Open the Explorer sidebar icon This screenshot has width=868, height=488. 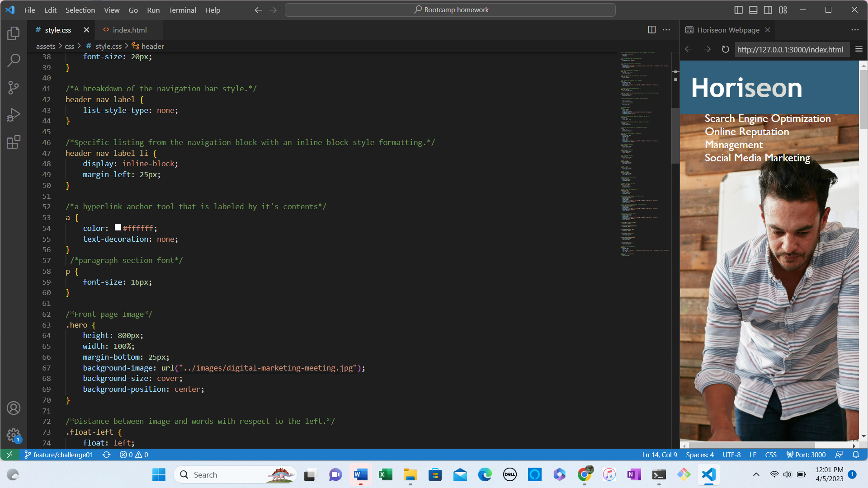[x=14, y=33]
